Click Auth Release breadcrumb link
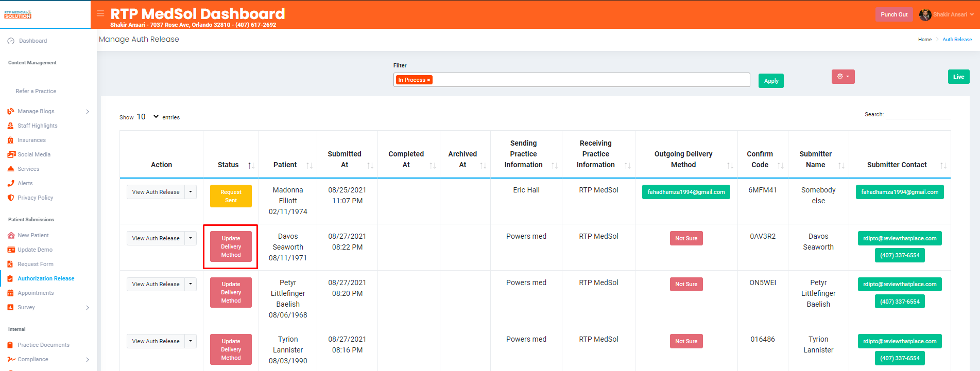The width and height of the screenshot is (980, 371). [957, 40]
